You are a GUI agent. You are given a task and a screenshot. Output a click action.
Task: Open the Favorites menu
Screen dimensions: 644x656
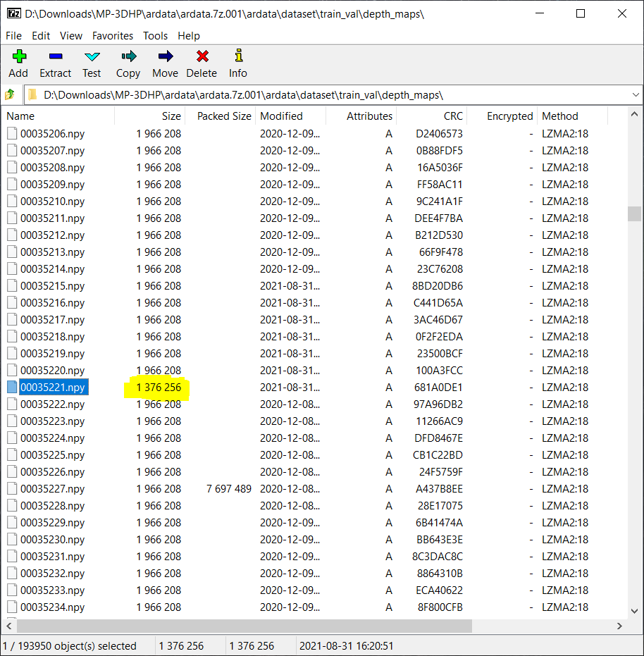pyautogui.click(x=113, y=36)
